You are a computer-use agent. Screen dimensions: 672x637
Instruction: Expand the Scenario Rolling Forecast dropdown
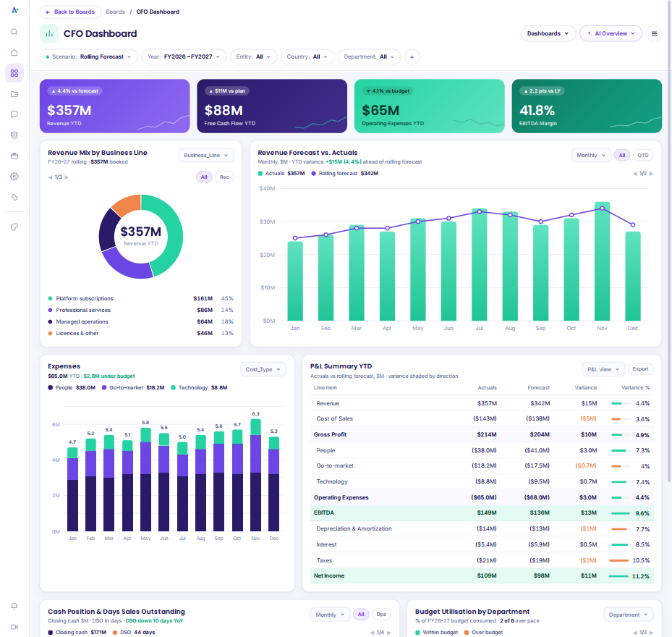[89, 56]
